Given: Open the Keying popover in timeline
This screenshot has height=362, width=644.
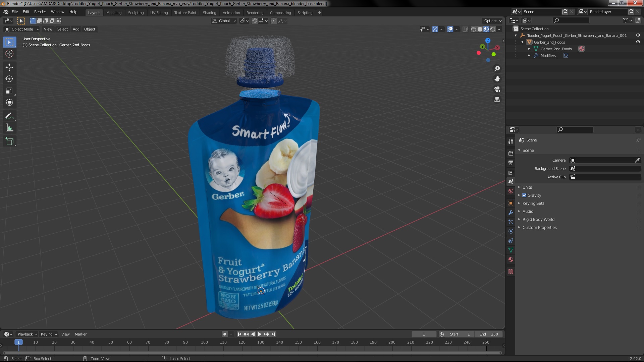Looking at the screenshot, I should [49, 334].
